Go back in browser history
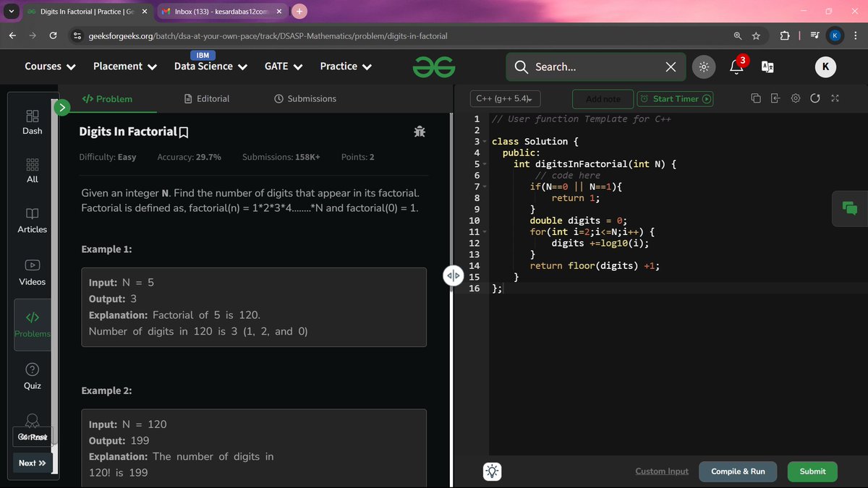The width and height of the screenshot is (868, 488). click(12, 36)
